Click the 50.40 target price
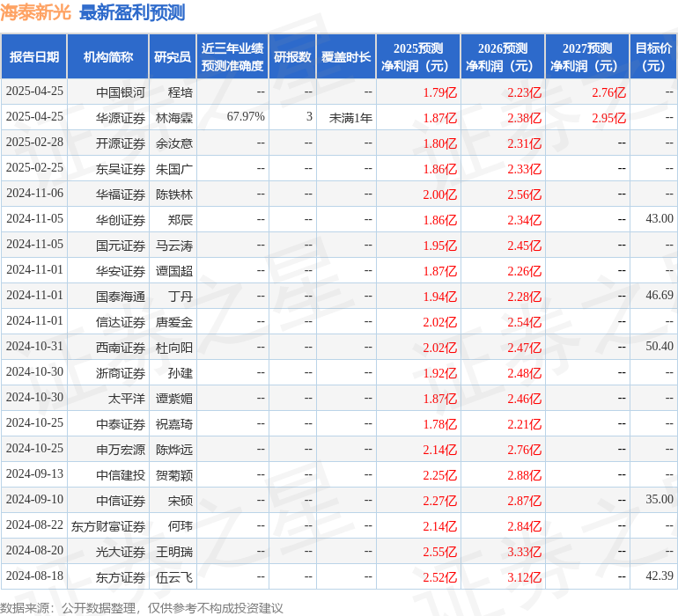This screenshot has width=678, height=616. pyautogui.click(x=660, y=346)
